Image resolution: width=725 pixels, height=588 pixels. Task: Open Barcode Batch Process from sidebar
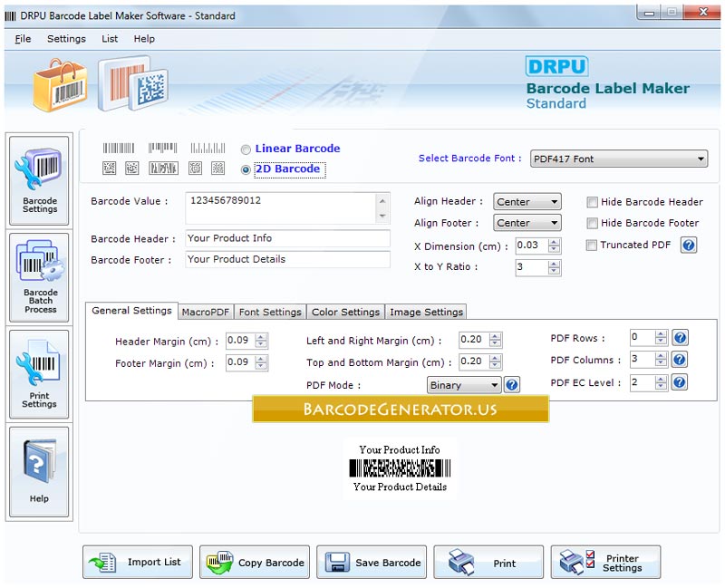(39, 277)
